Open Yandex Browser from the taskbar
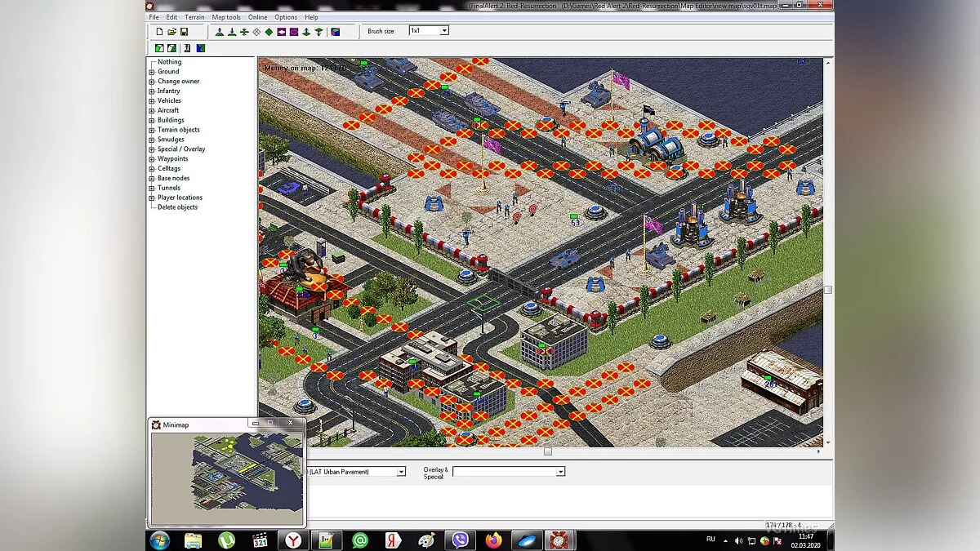The width and height of the screenshot is (980, 551). tap(293, 540)
